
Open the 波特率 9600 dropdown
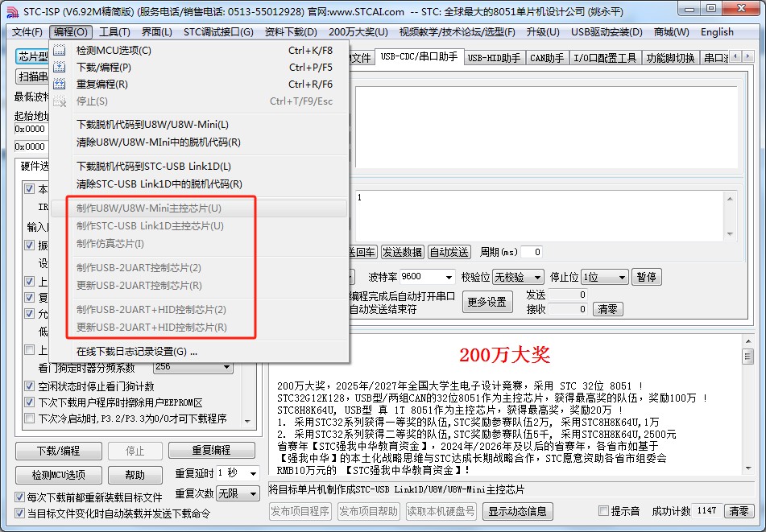(427, 277)
